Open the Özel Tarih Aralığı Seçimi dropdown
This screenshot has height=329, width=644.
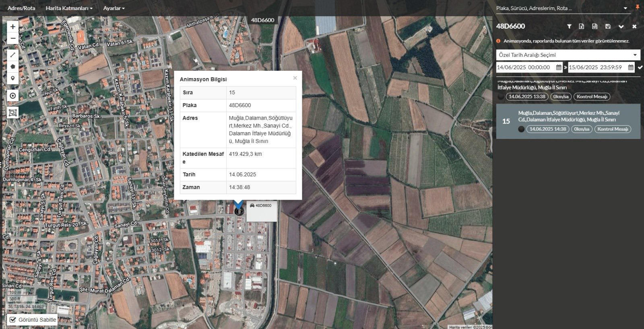(x=568, y=55)
